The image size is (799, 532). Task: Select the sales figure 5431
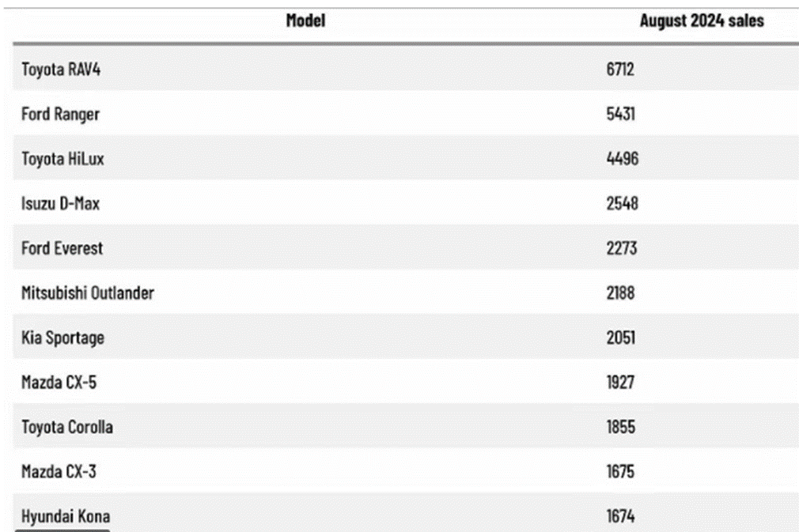pyautogui.click(x=620, y=114)
